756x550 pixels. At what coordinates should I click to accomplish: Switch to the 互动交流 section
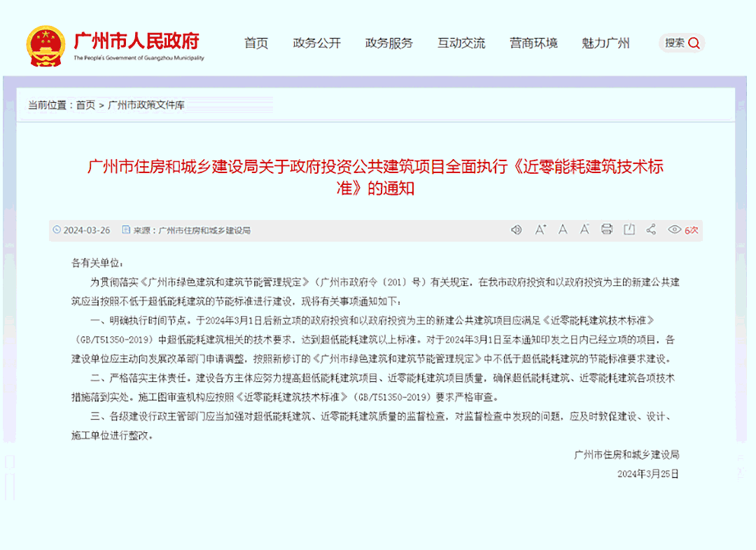461,43
